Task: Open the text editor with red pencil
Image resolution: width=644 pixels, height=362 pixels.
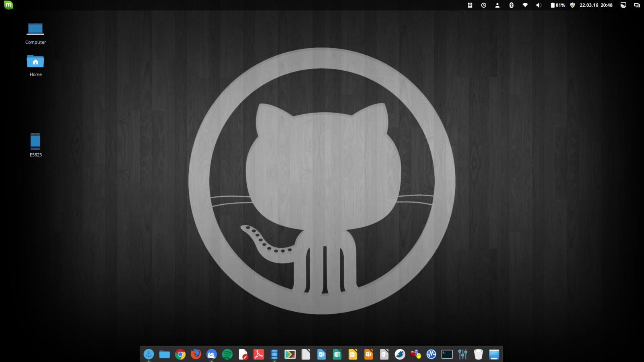Action: [243, 354]
